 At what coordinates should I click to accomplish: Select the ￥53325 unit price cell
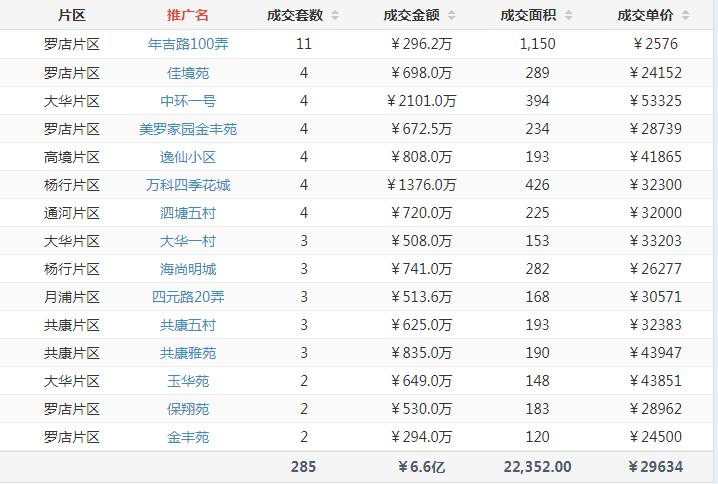pos(655,101)
